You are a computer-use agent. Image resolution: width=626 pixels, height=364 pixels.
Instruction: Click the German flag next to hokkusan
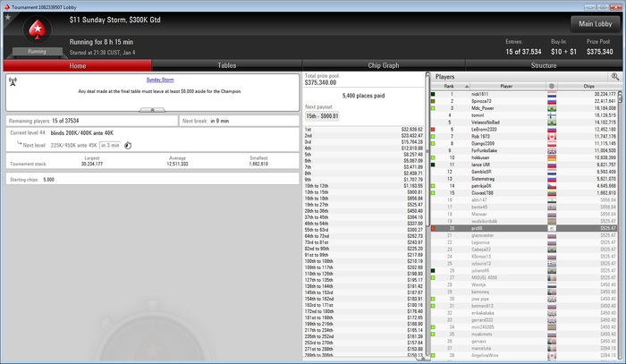(x=552, y=158)
